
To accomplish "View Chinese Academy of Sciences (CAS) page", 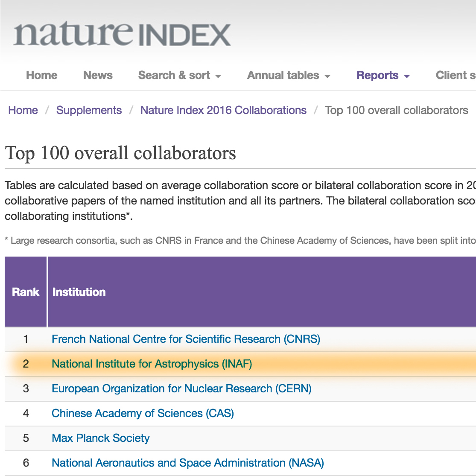I will coord(143,414).
